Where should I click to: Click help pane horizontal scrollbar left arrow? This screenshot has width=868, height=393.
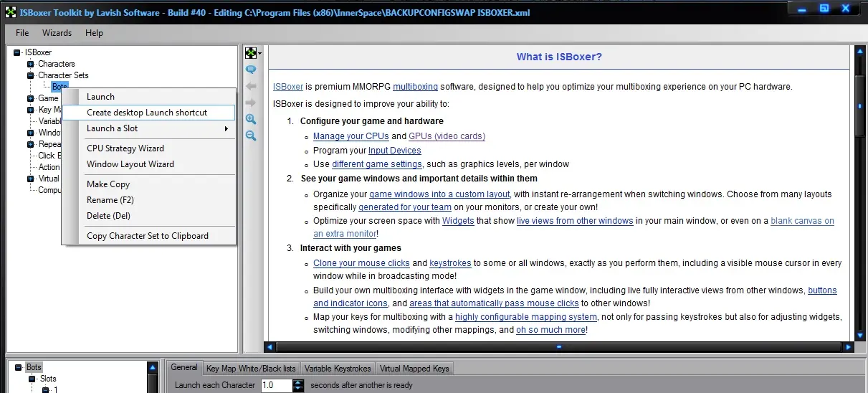270,347
